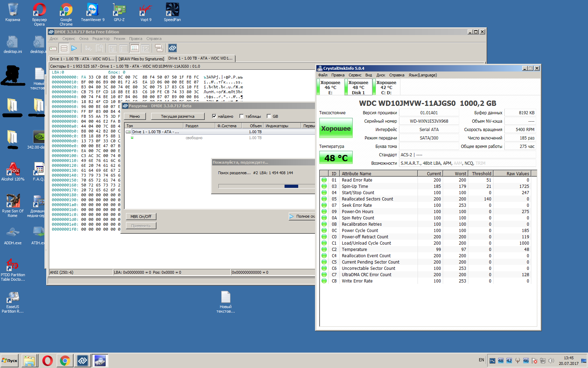Image resolution: width=588 pixels, height=368 pixels.
Task: Open Вид menu in CrystalDiskInfo
Action: [x=369, y=75]
